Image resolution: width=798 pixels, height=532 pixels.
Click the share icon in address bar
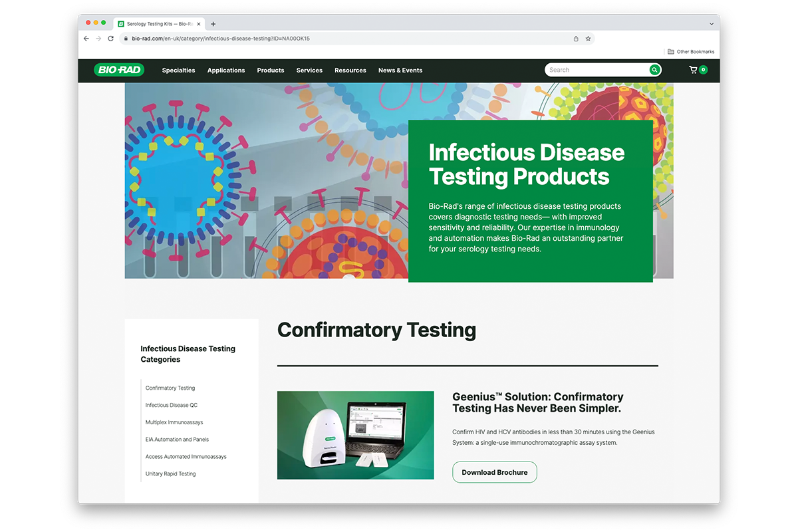(576, 39)
